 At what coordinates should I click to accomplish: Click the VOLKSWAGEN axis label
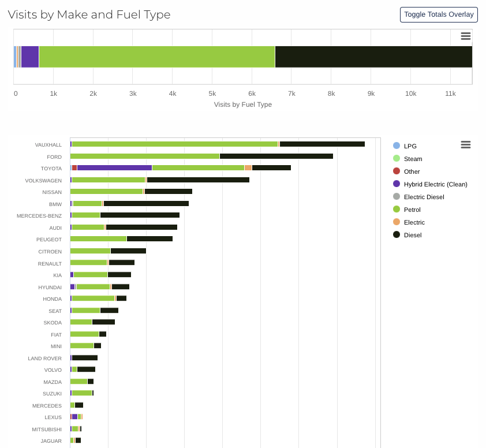43,181
